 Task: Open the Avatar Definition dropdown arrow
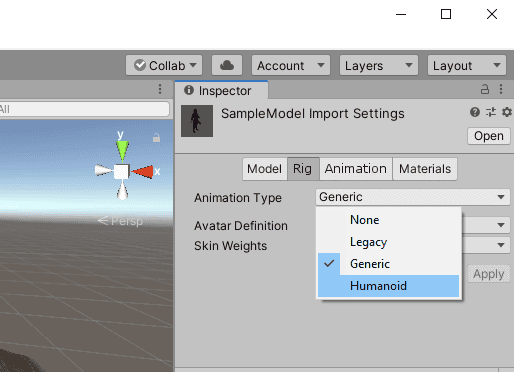pyautogui.click(x=500, y=225)
